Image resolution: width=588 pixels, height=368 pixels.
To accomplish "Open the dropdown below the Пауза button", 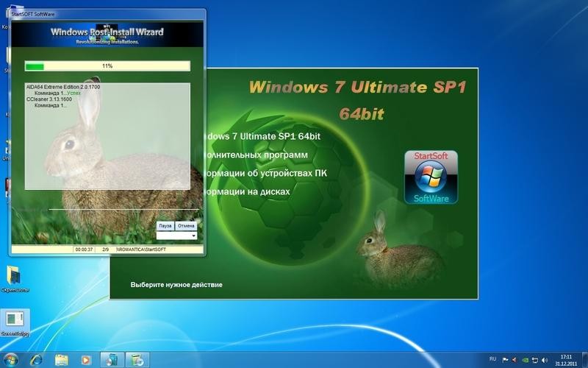I will 176,236.
